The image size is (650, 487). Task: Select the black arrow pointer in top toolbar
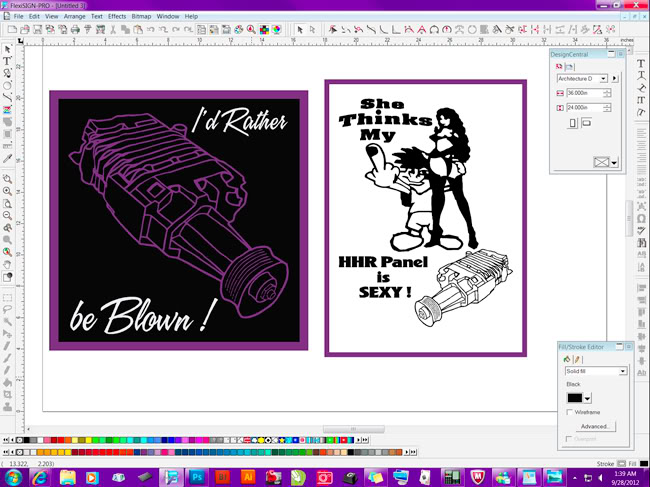(x=300, y=29)
